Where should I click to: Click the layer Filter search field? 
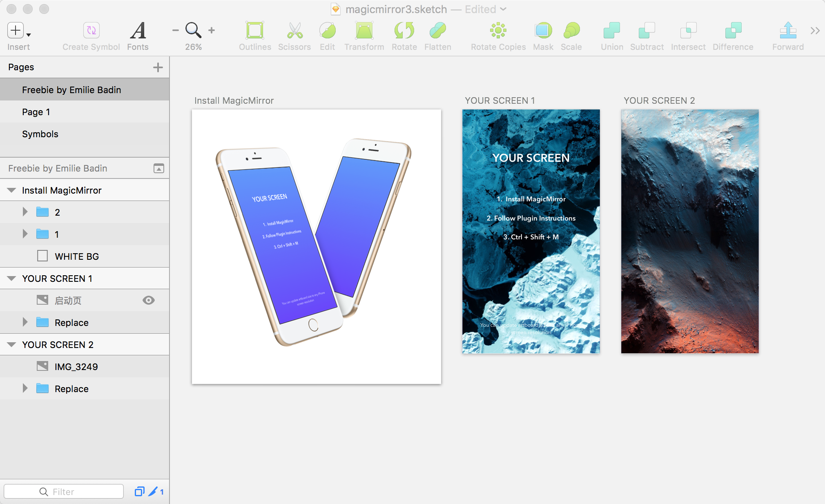[64, 492]
